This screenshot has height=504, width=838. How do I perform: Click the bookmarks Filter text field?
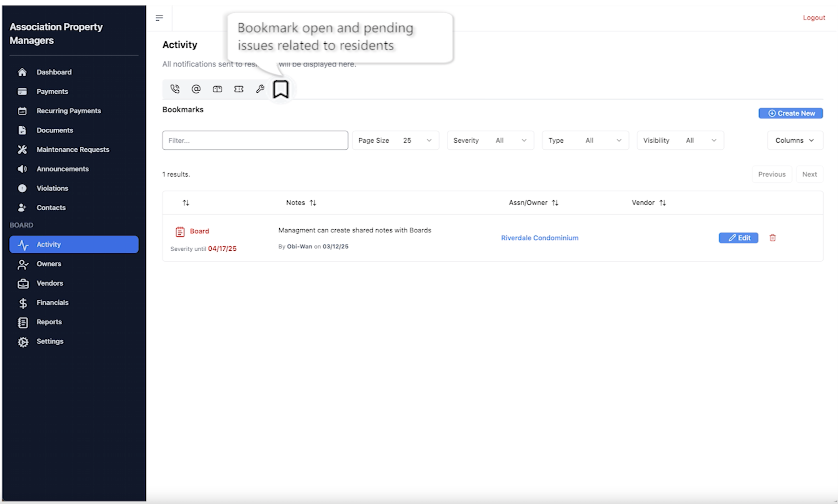(x=255, y=140)
